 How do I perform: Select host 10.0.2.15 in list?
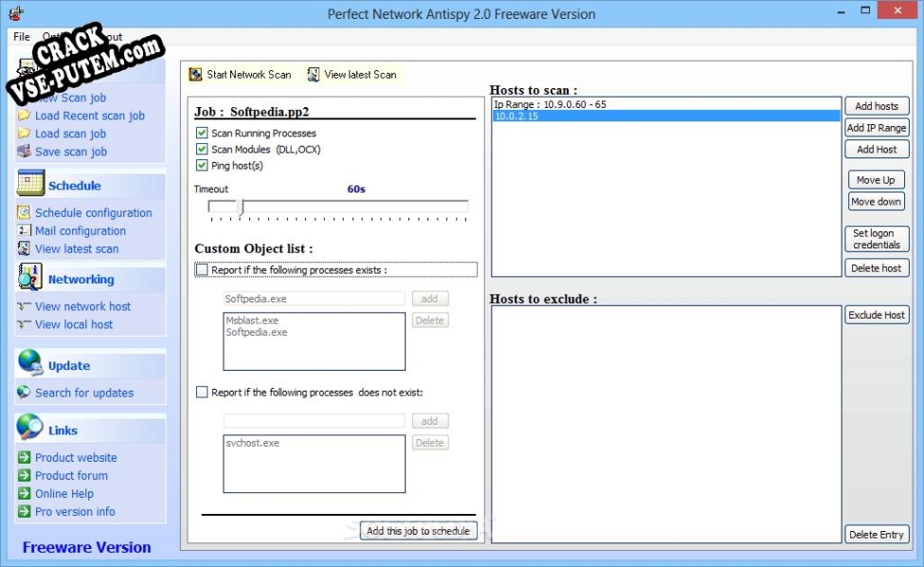pyautogui.click(x=666, y=116)
